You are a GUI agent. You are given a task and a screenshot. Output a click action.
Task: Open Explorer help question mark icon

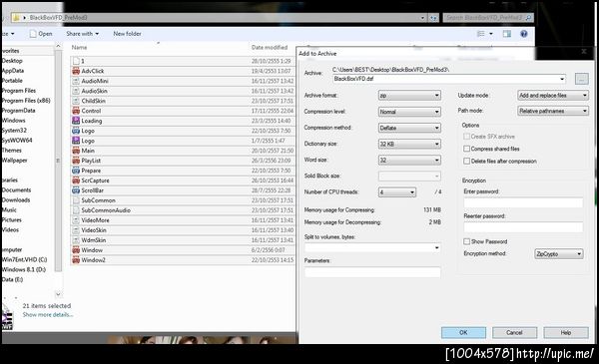coord(524,34)
